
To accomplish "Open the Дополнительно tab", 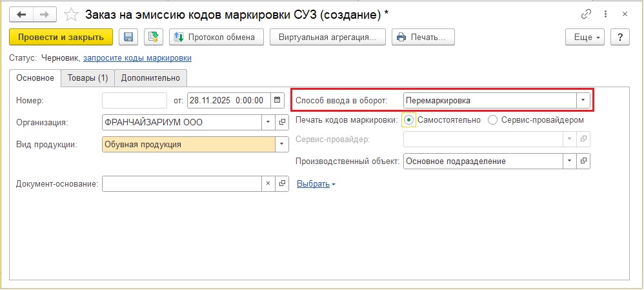I will [150, 78].
